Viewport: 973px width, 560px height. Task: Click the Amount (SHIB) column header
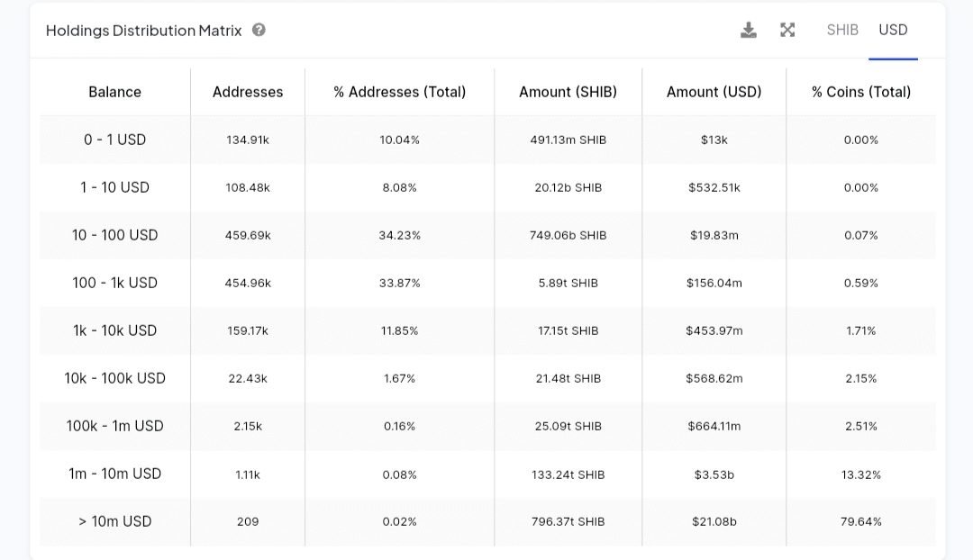click(x=568, y=92)
